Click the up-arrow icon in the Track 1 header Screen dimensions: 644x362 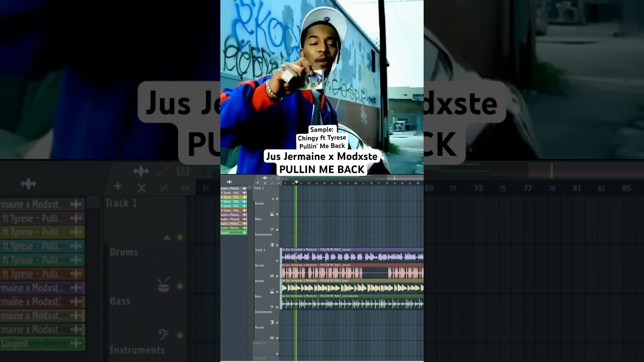(x=273, y=199)
